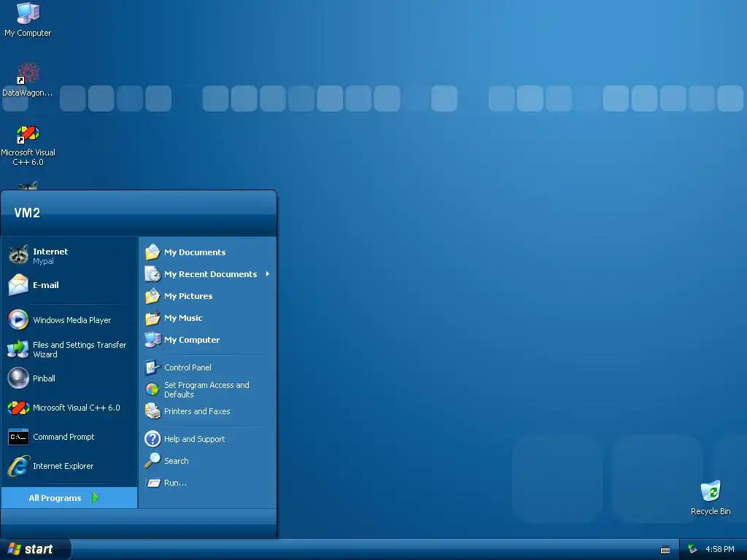
Task: Expand All Programs green arrow
Action: (96, 497)
